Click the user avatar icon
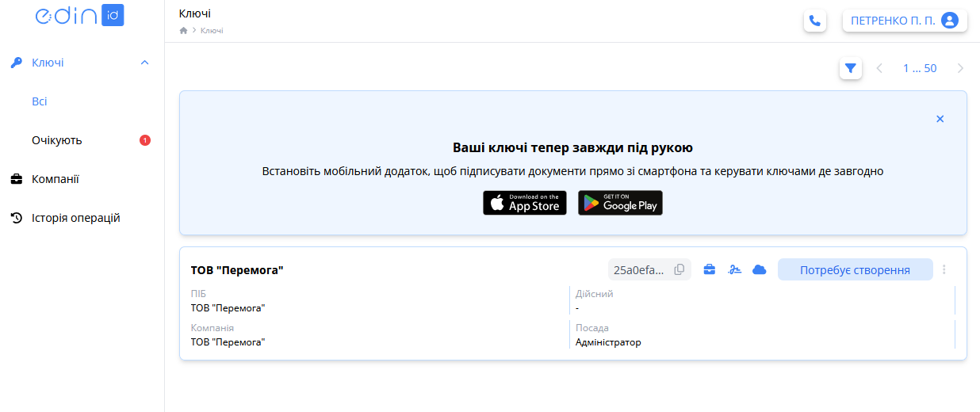This screenshot has height=412, width=980. click(x=950, y=21)
